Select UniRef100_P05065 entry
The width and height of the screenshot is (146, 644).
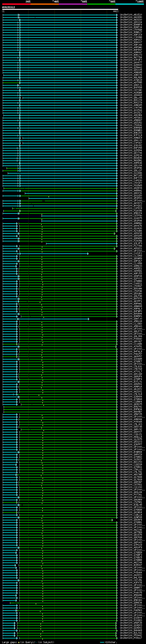(131, 422)
